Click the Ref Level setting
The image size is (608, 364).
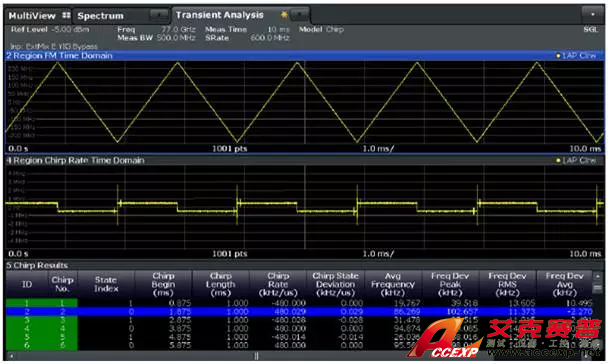(x=50, y=29)
